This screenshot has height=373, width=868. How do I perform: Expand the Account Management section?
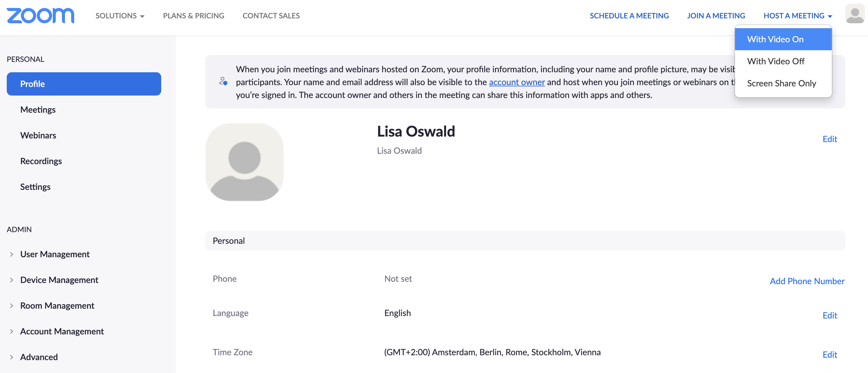(x=62, y=331)
